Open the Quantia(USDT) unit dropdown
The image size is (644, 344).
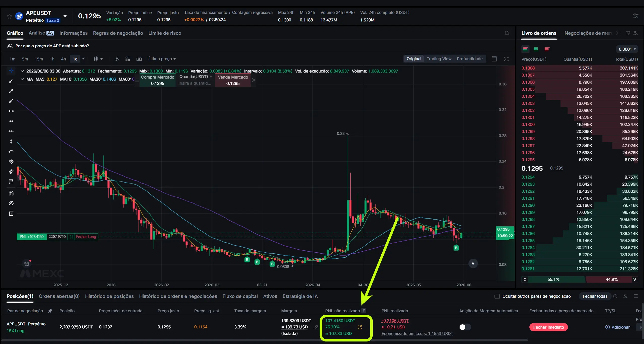coord(195,77)
